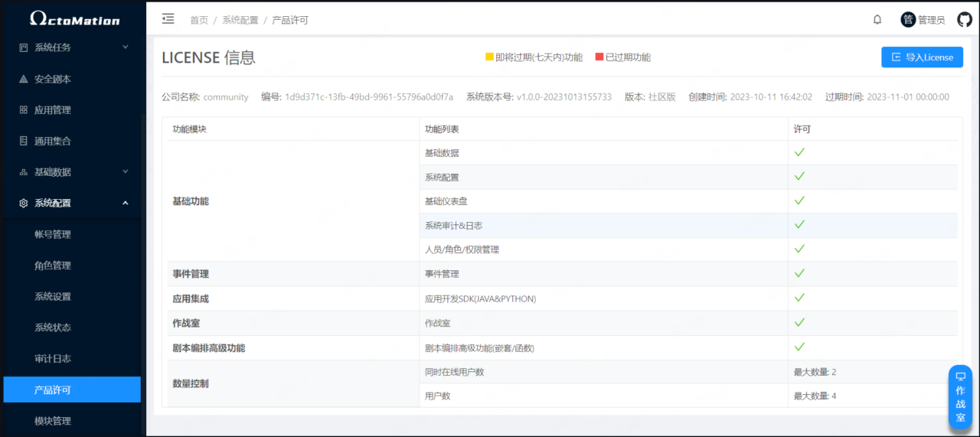The height and width of the screenshot is (437, 980).
Task: Click the OctoMation logo
Action: 74,18
